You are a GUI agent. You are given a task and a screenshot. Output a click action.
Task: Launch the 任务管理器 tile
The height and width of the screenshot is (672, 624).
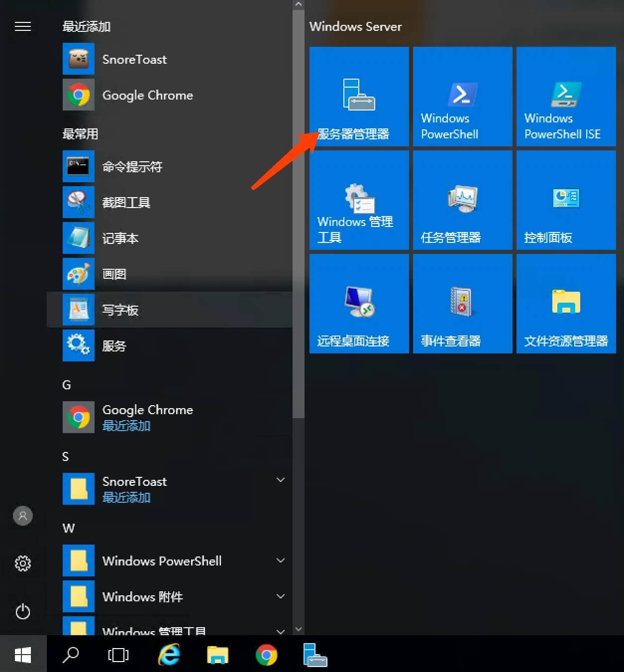(462, 200)
